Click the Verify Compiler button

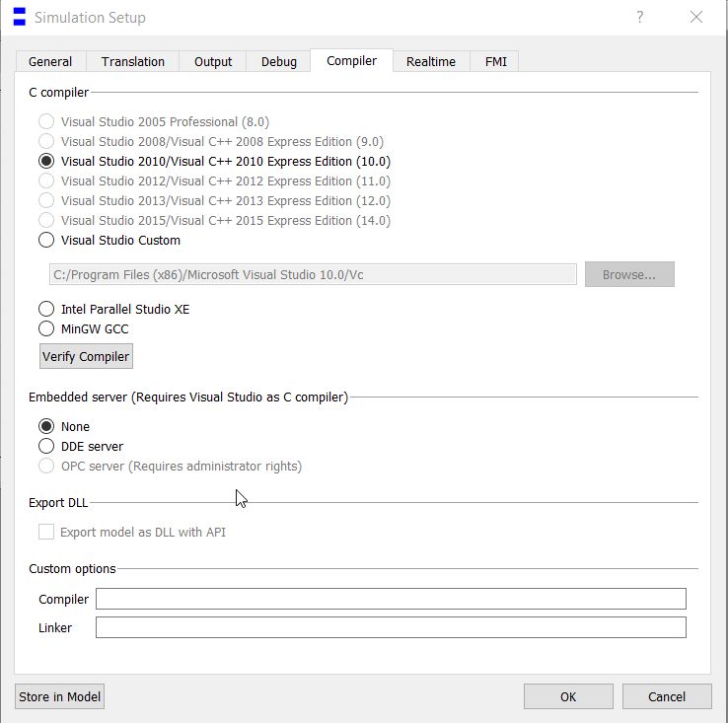coord(86,356)
